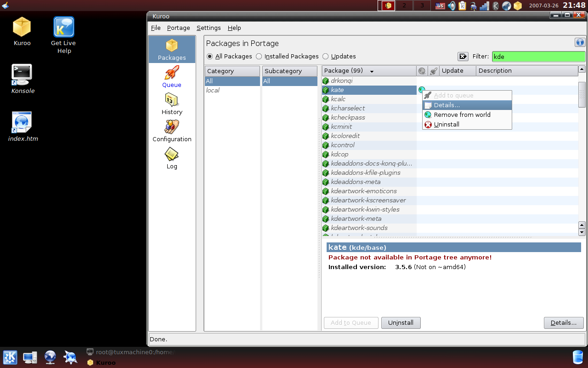Click into the Filter text field

tap(538, 57)
